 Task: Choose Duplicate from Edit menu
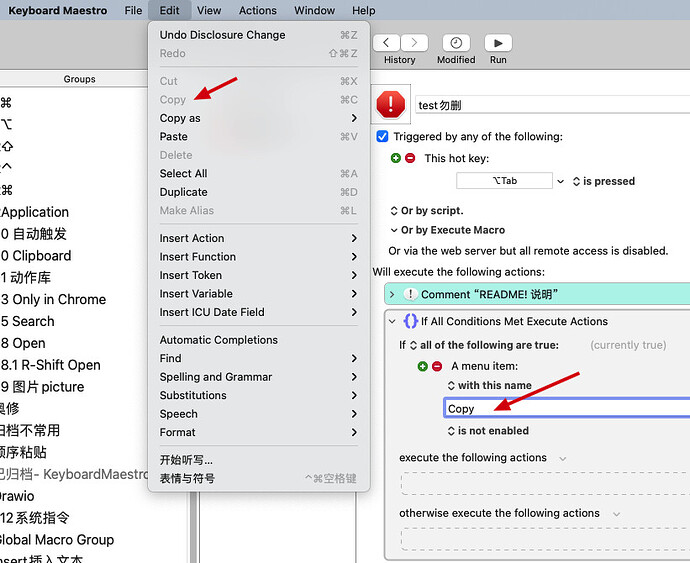tap(259, 192)
